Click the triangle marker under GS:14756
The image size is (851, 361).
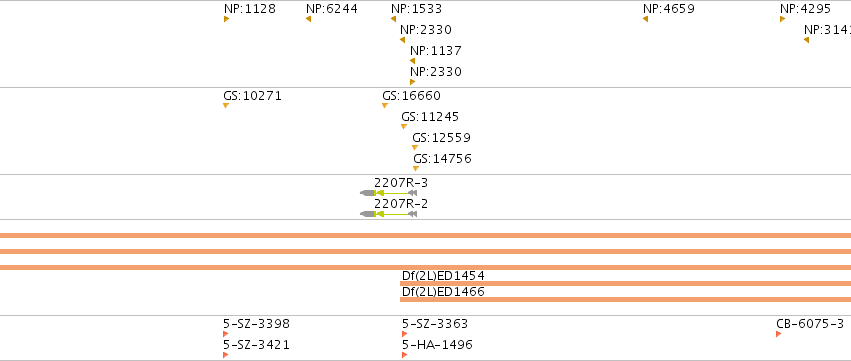pos(416,169)
